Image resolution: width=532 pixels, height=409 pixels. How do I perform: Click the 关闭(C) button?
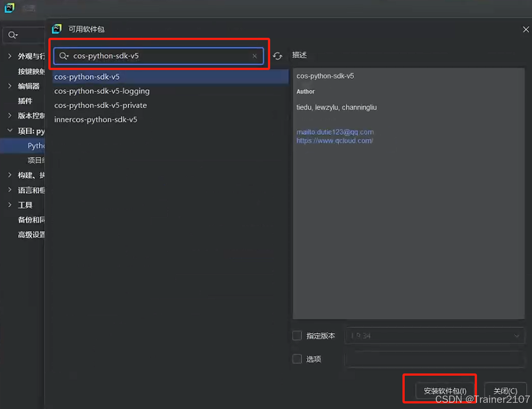tap(505, 390)
